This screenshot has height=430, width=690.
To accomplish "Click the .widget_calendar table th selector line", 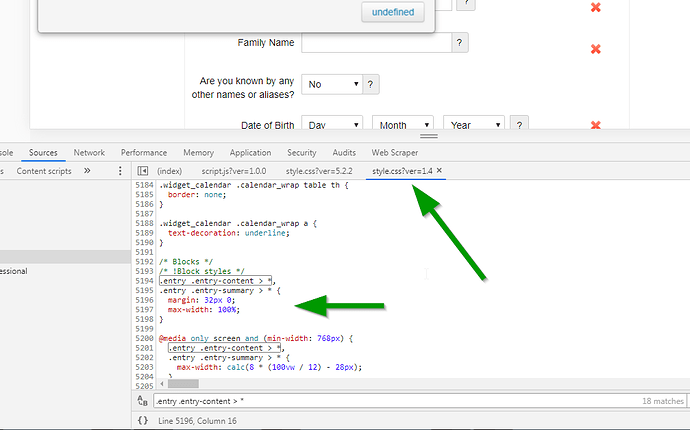I will 254,185.
